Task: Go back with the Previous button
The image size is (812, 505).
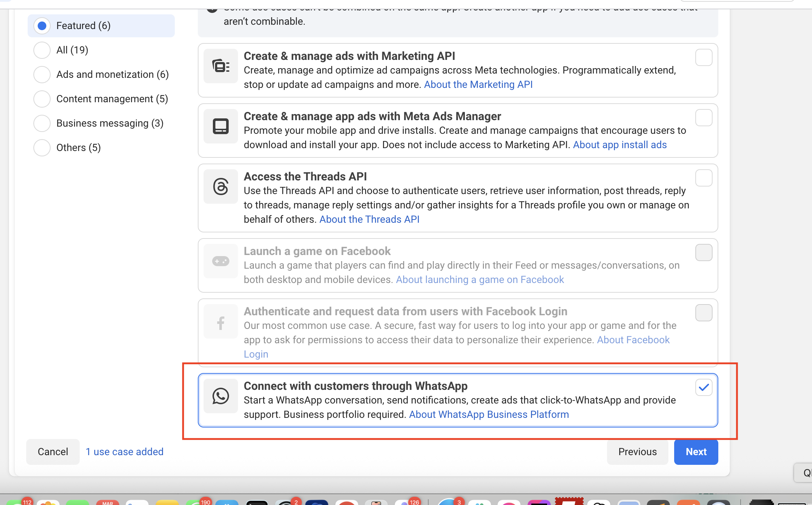Action: tap(638, 452)
